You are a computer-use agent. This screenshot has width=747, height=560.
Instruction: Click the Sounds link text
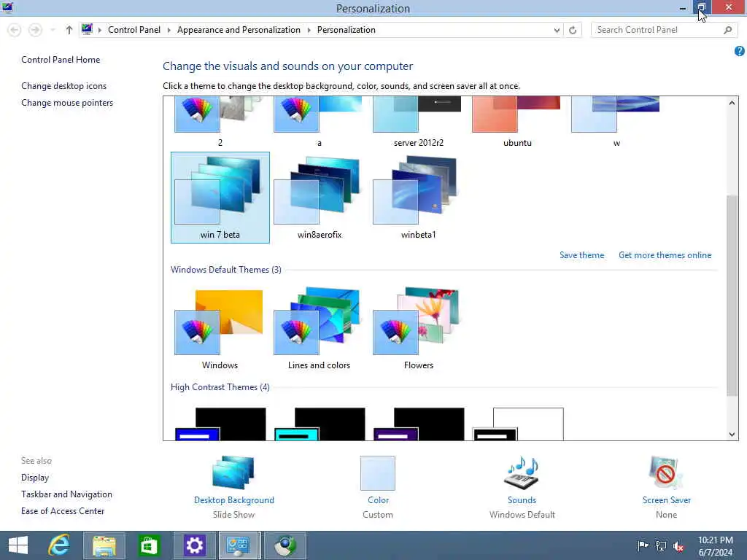point(522,500)
